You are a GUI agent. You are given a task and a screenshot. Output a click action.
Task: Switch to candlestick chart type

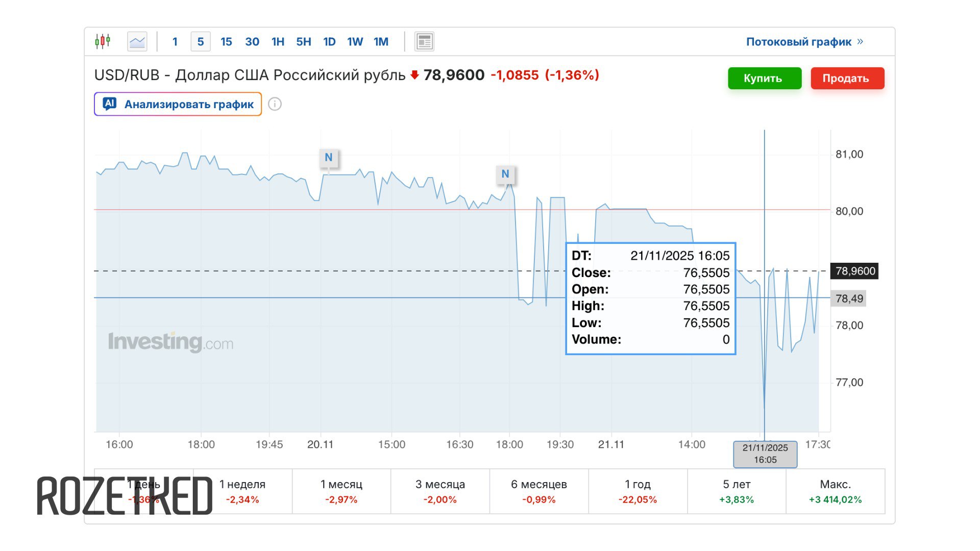(103, 41)
